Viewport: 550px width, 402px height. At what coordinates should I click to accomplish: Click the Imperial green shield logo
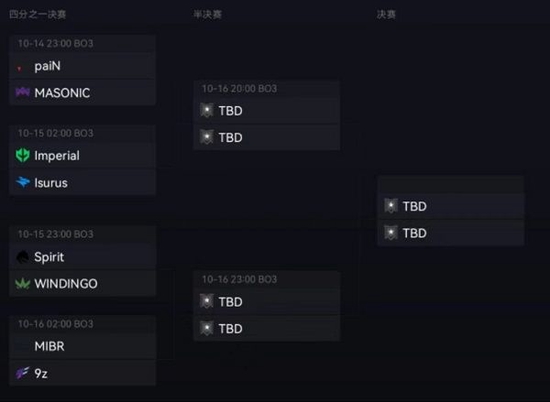click(22, 155)
